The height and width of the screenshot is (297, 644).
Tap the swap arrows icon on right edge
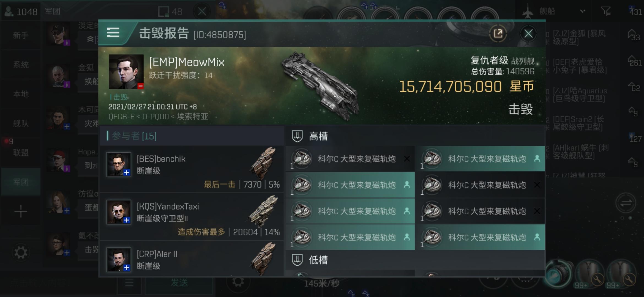point(626,204)
